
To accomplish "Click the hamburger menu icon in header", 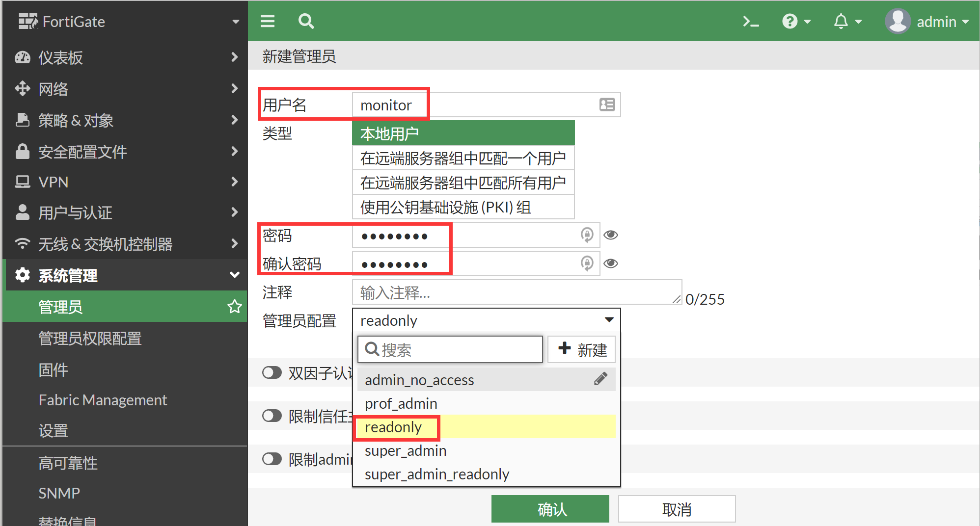I will (267, 21).
